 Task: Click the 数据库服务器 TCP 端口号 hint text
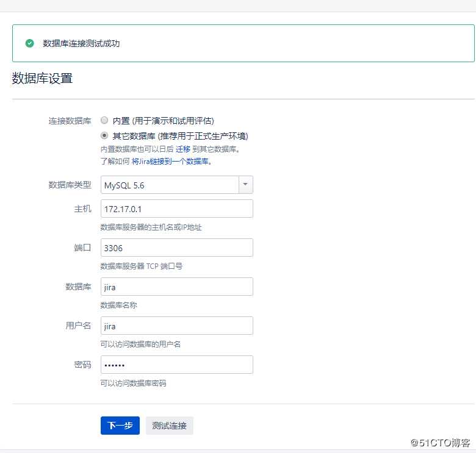142,266
